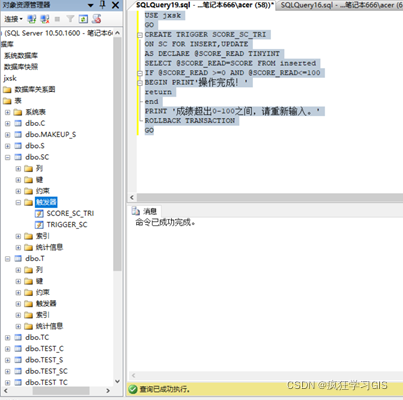
Task: Click the dbo.TEST_SC table icon
Action: click(x=18, y=371)
